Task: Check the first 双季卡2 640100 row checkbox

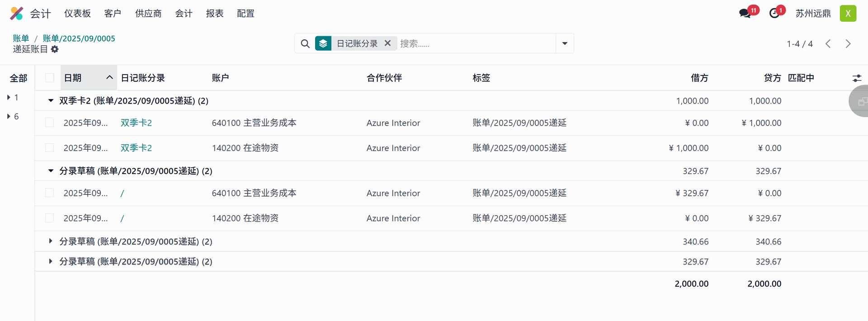Action: point(50,123)
